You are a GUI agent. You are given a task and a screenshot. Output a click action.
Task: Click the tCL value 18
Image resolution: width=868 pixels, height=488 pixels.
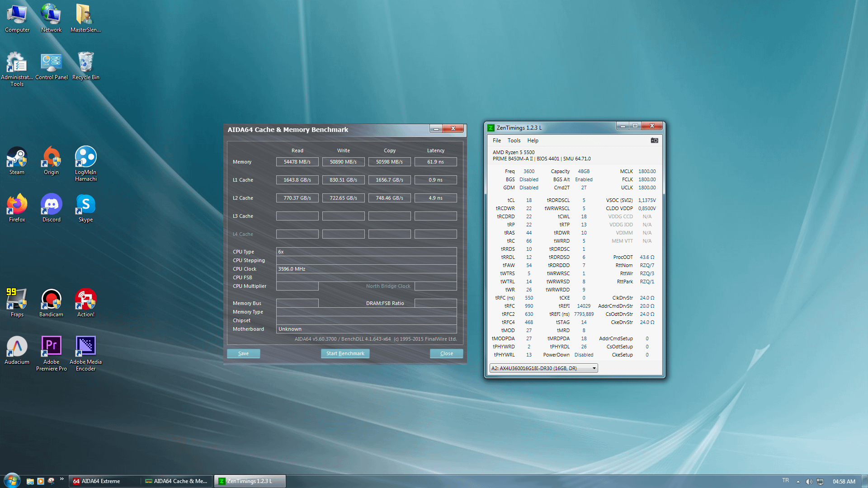point(529,200)
